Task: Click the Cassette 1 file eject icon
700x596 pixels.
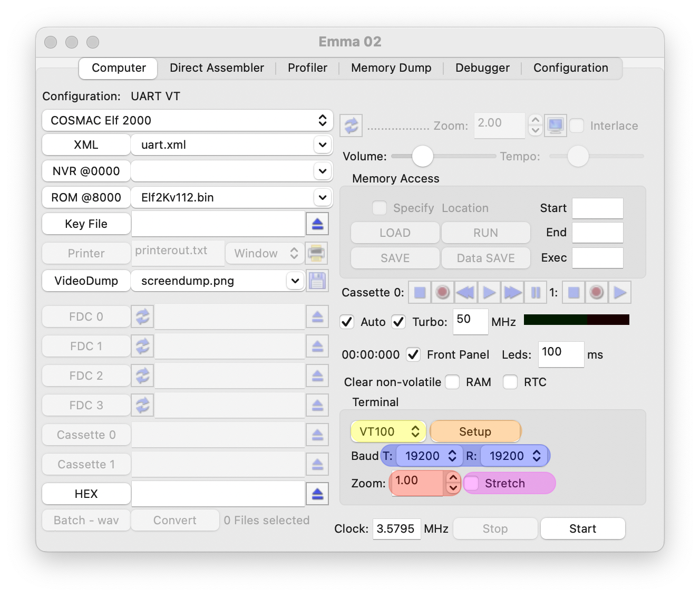Action: point(317,464)
